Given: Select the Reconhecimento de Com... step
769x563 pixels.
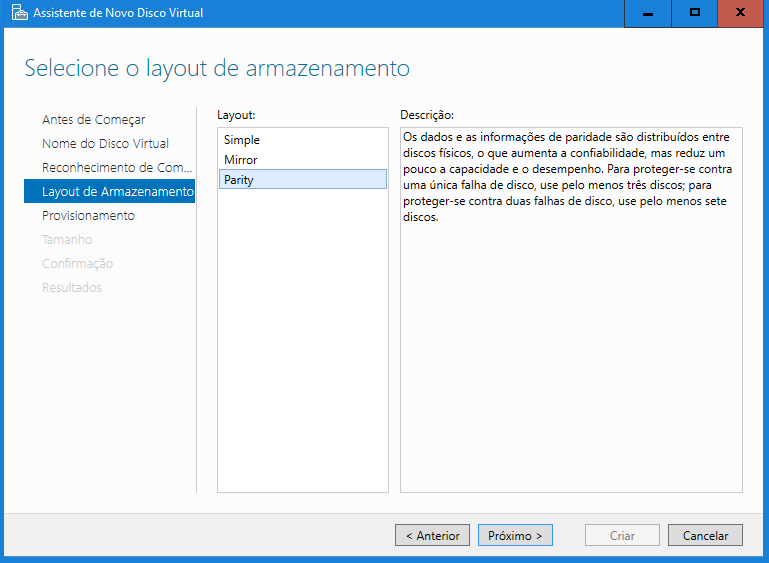Looking at the screenshot, I should click(109, 168).
